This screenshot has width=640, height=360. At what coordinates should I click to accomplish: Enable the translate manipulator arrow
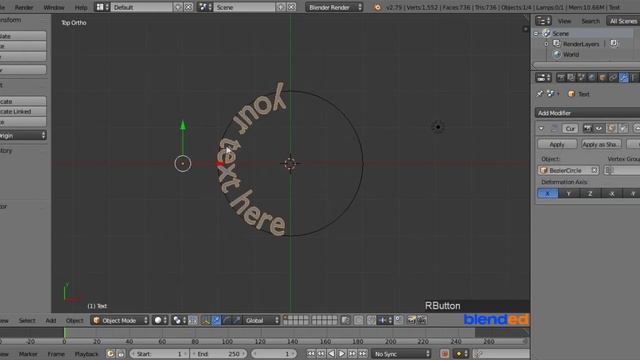point(216,320)
